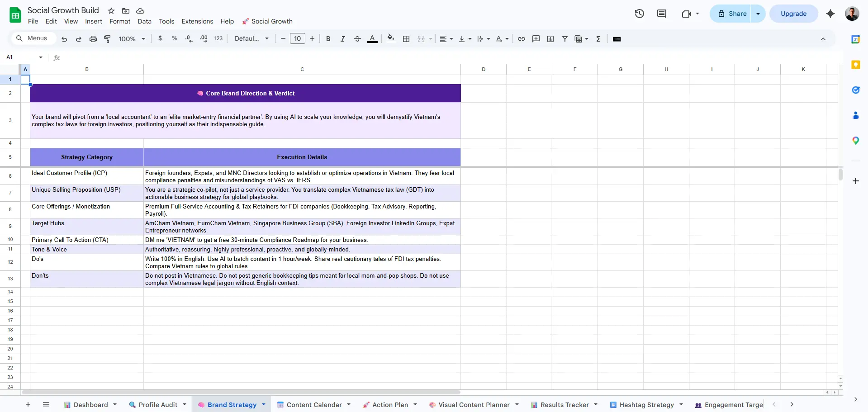Click the input tools keyboard icon

pyautogui.click(x=617, y=39)
